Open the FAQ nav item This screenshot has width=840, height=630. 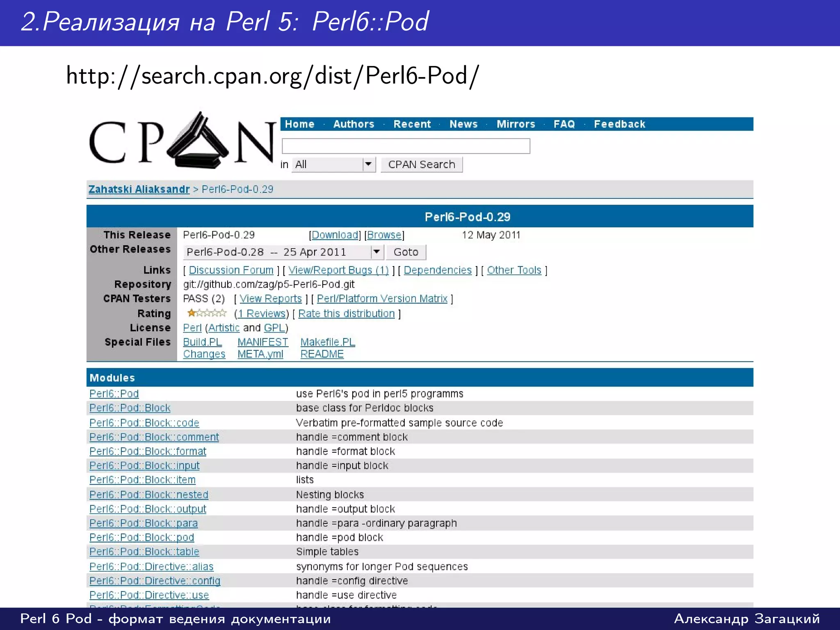pyautogui.click(x=564, y=124)
